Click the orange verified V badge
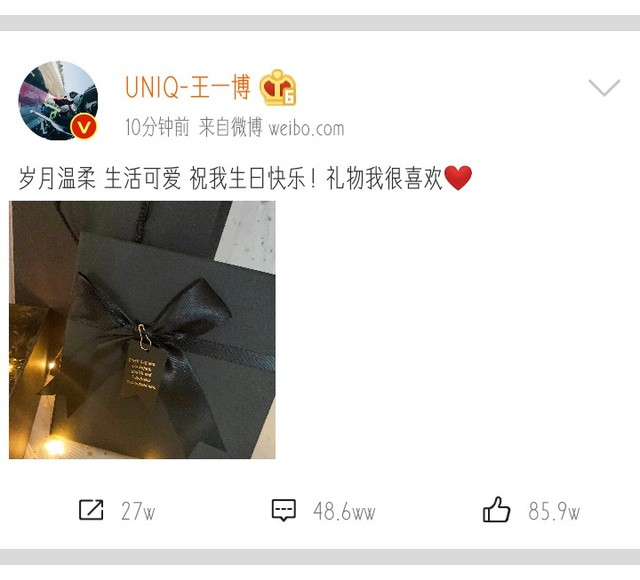 (x=84, y=127)
